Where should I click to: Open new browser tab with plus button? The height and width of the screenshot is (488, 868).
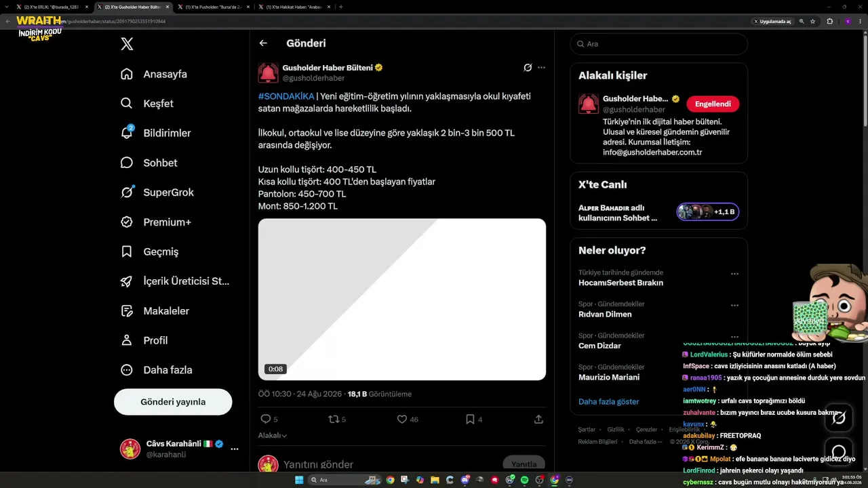[x=340, y=7]
